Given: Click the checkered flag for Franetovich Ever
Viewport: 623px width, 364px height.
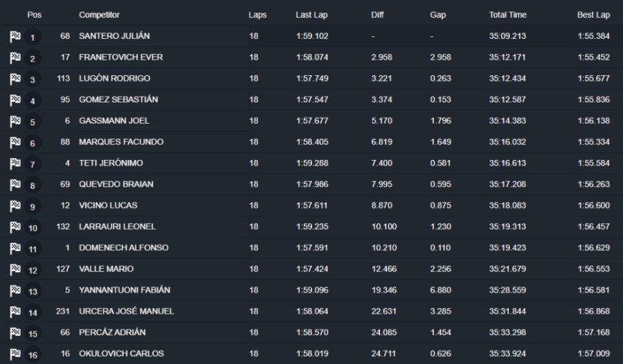Looking at the screenshot, I should [15, 57].
